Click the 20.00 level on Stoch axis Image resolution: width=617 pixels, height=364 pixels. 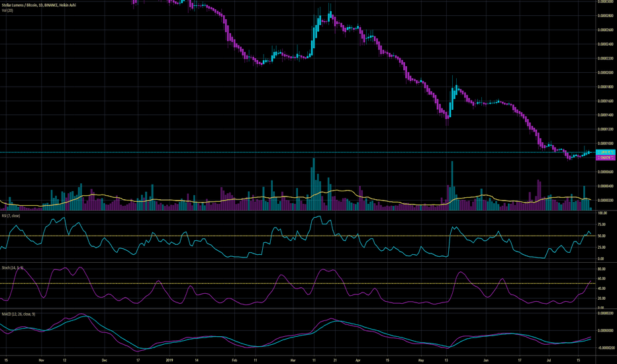click(x=602, y=298)
